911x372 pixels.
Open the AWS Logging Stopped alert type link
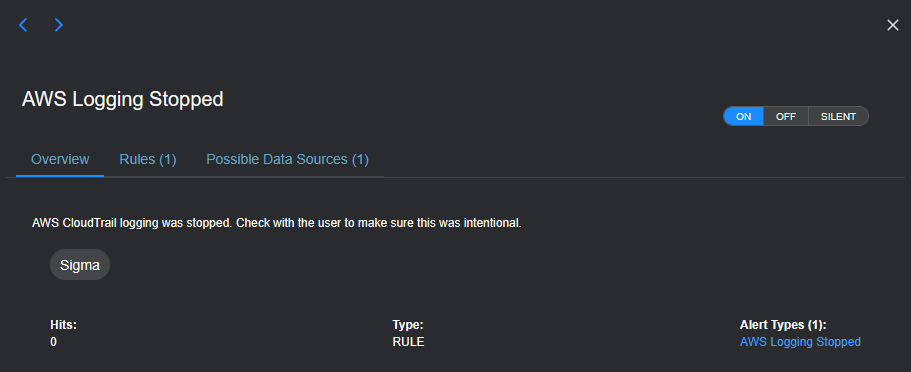coord(800,342)
